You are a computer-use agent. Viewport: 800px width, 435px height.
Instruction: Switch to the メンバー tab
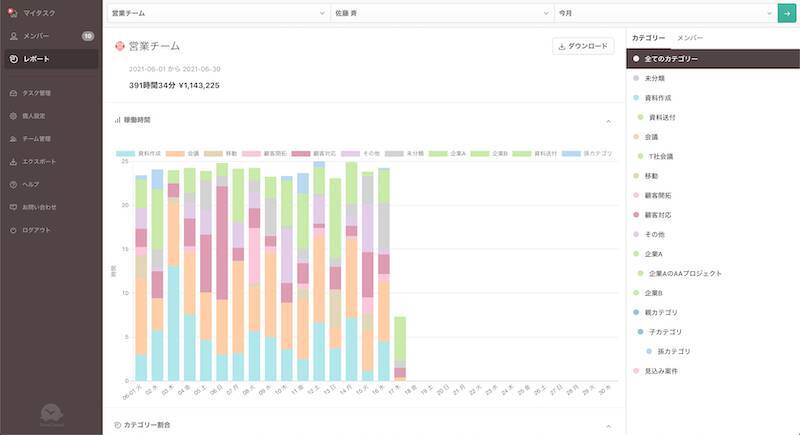tap(690, 37)
